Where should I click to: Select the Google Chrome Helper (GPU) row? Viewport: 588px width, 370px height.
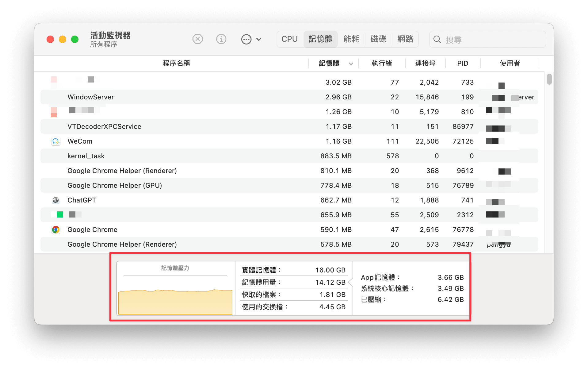click(x=289, y=185)
